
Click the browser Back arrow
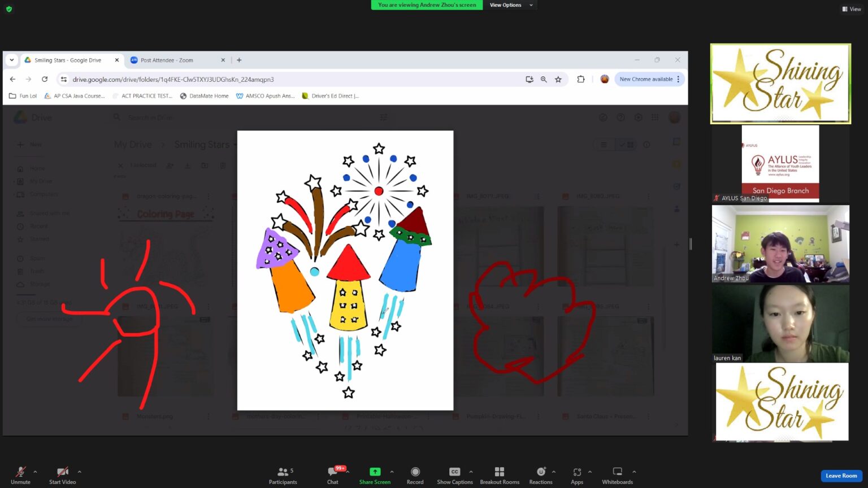click(x=12, y=79)
